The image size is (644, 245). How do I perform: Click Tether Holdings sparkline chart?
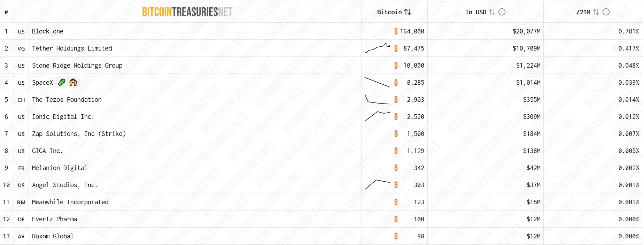click(x=378, y=48)
